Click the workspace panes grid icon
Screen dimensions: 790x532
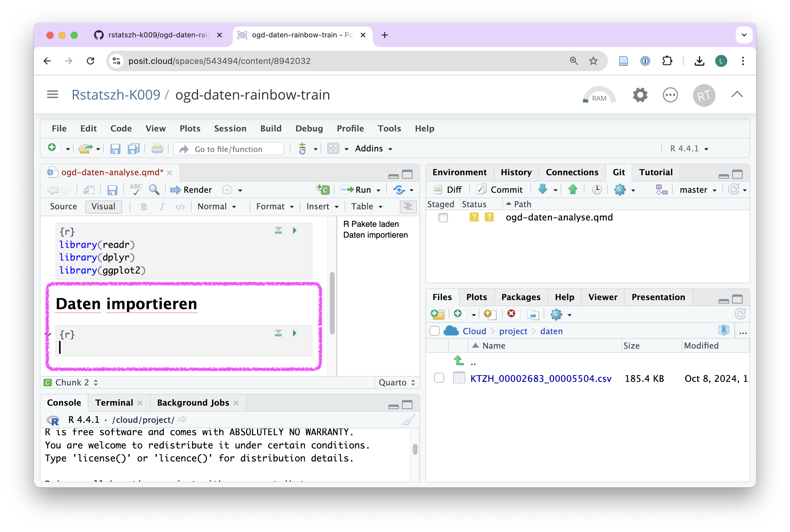point(333,149)
